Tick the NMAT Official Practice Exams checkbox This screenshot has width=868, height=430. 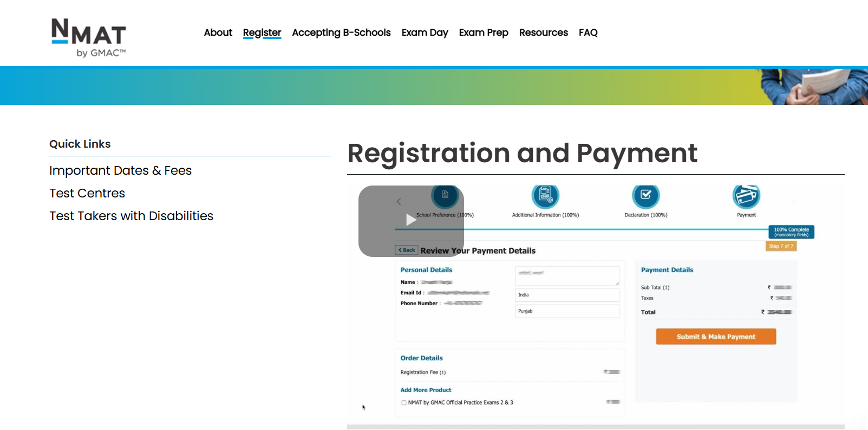point(404,402)
